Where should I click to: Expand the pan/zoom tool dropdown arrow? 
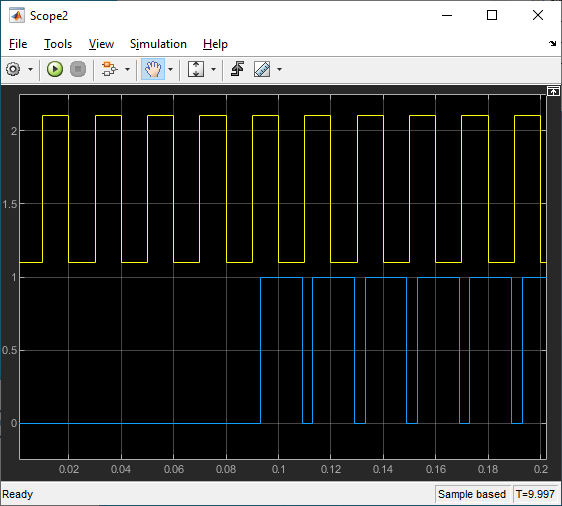click(170, 70)
